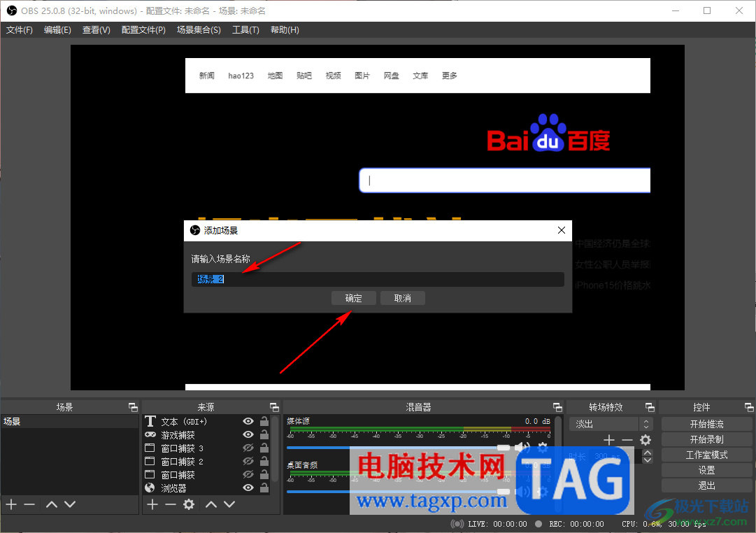Open 设置 settings button

click(x=706, y=470)
